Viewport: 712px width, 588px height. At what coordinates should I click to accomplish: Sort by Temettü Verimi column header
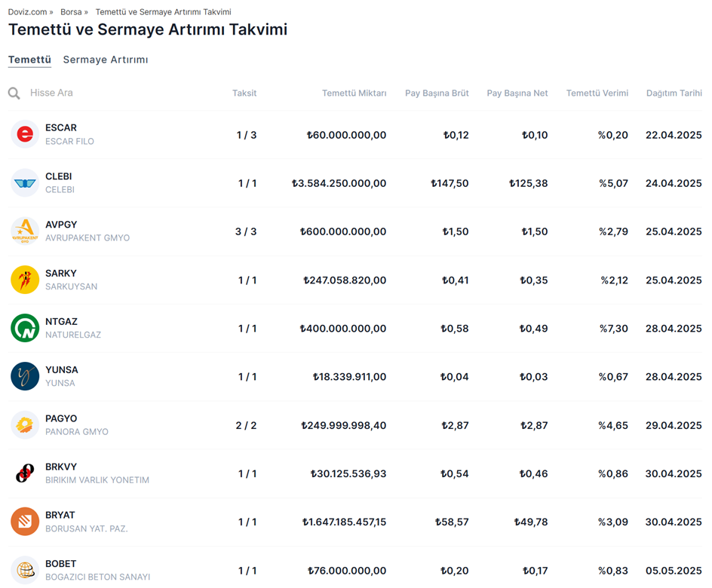(597, 93)
